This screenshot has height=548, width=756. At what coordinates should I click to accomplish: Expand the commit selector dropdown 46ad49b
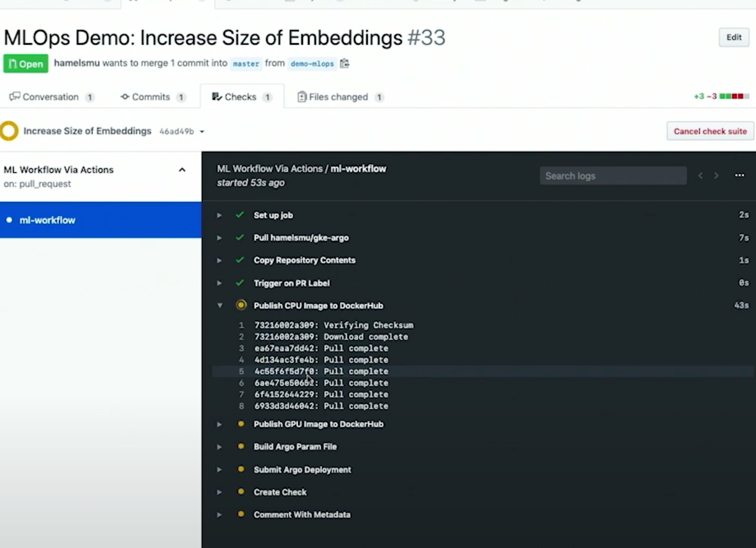(x=202, y=132)
